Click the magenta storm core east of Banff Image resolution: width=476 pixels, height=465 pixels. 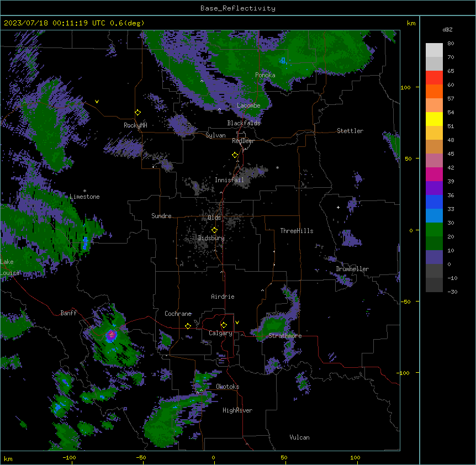(112, 335)
